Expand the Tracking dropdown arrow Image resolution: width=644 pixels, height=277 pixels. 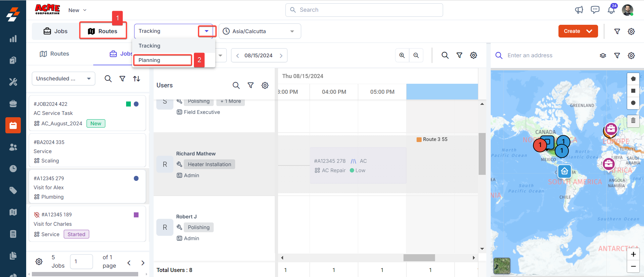pyautogui.click(x=206, y=31)
